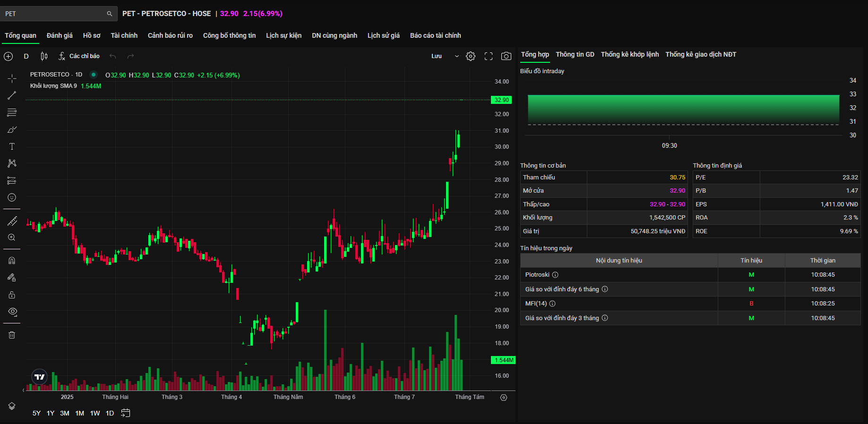Viewport: 868px width, 424px height.
Task: Open the Tổng quan tab
Action: coord(20,35)
